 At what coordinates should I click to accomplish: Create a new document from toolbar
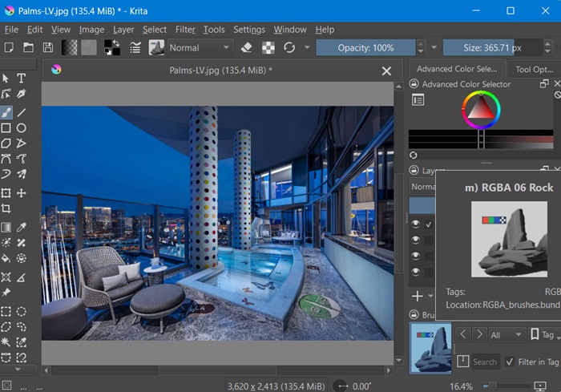click(9, 47)
